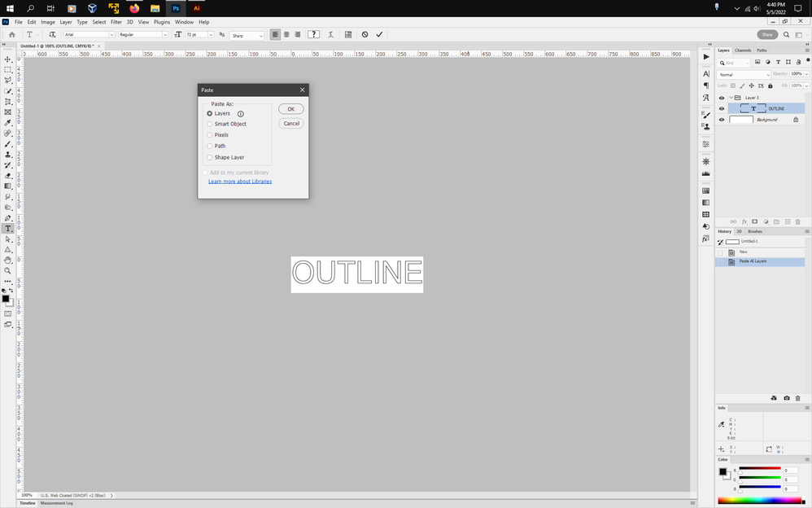Click the foreground color swatch
The height and width of the screenshot is (508, 812).
(x=5, y=298)
